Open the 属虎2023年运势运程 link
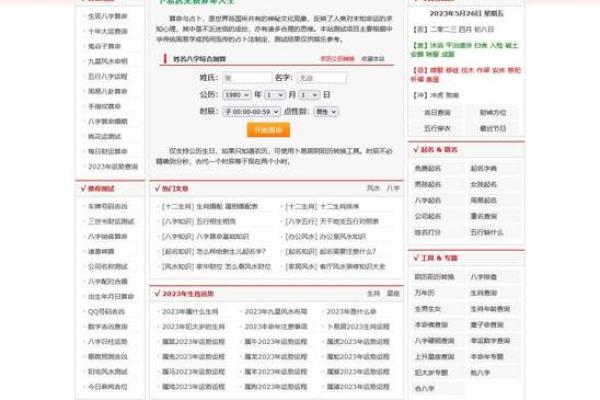Screen dimensions: 600x400 (358, 341)
